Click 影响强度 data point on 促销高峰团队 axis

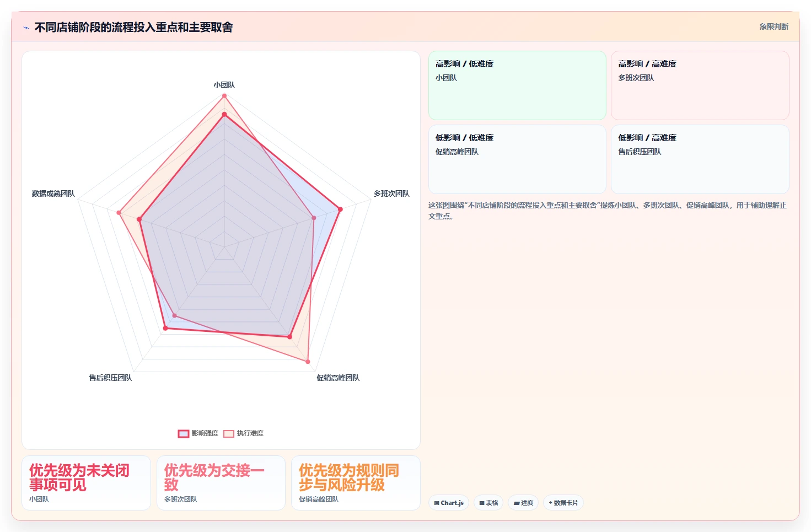[289, 336]
